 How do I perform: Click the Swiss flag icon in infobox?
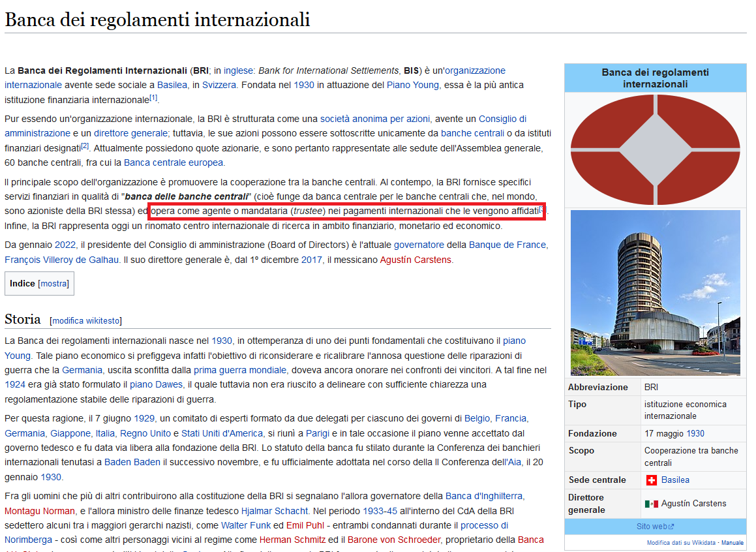click(x=652, y=480)
